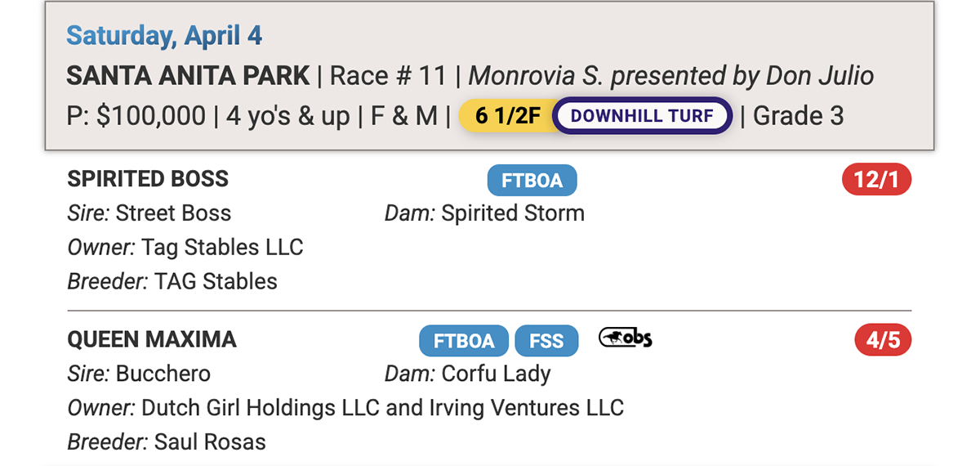This screenshot has width=980, height=466.
Task: Click the Santa Anita Park track name
Action: point(188,76)
